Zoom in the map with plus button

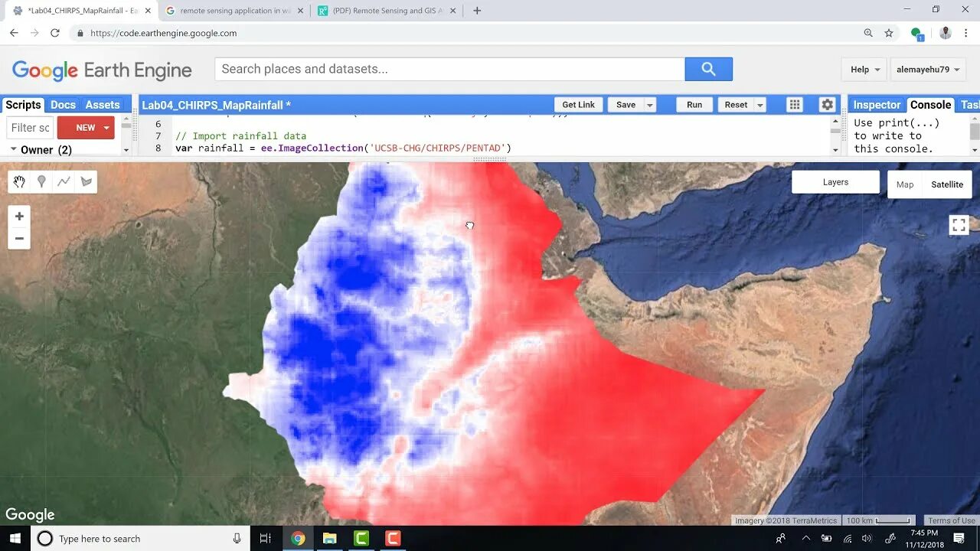click(19, 217)
